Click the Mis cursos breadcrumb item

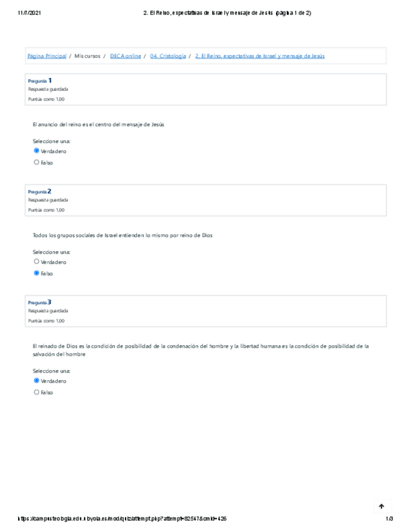87,56
